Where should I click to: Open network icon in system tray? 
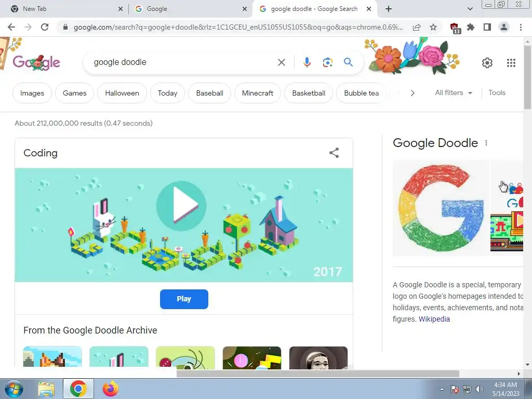(467, 389)
